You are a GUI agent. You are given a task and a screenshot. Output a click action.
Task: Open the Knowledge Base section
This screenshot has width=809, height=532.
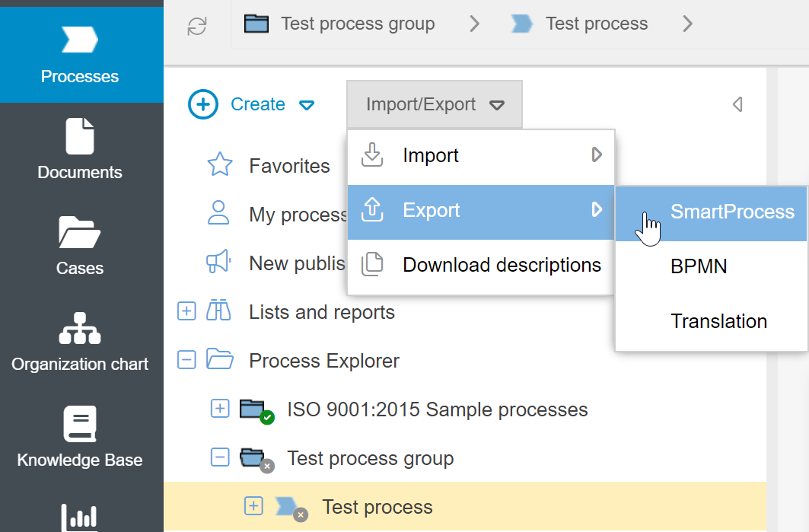point(80,437)
